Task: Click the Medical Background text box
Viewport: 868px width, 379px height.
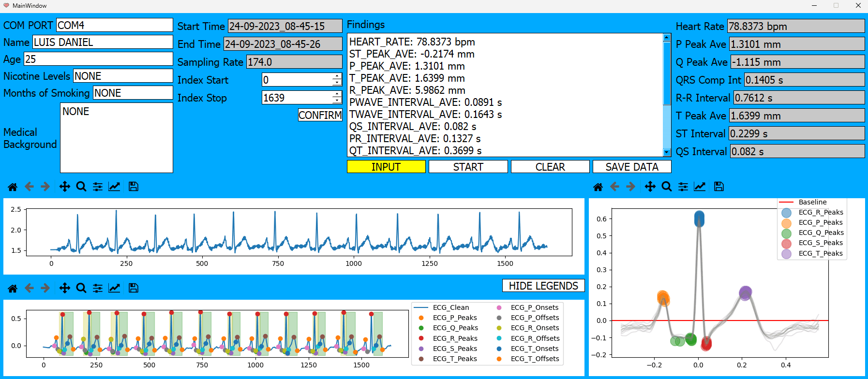Action: [x=116, y=138]
